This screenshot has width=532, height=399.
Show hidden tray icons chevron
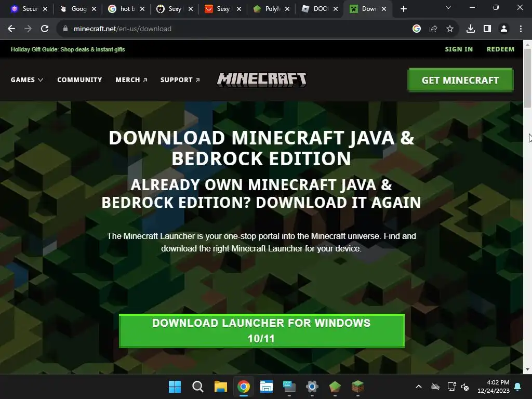[419, 387]
